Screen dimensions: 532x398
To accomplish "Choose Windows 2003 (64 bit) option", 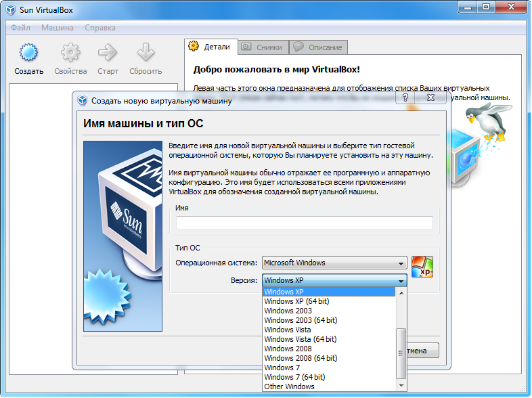I will [x=329, y=320].
